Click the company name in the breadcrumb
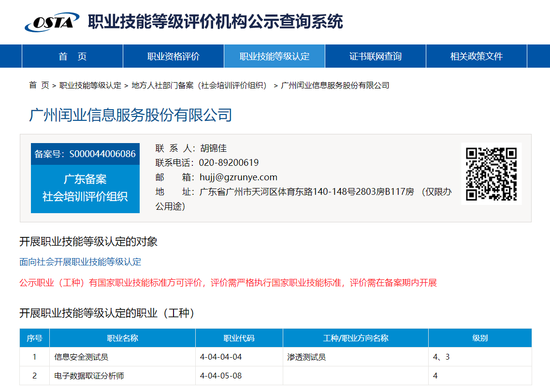 pos(335,85)
